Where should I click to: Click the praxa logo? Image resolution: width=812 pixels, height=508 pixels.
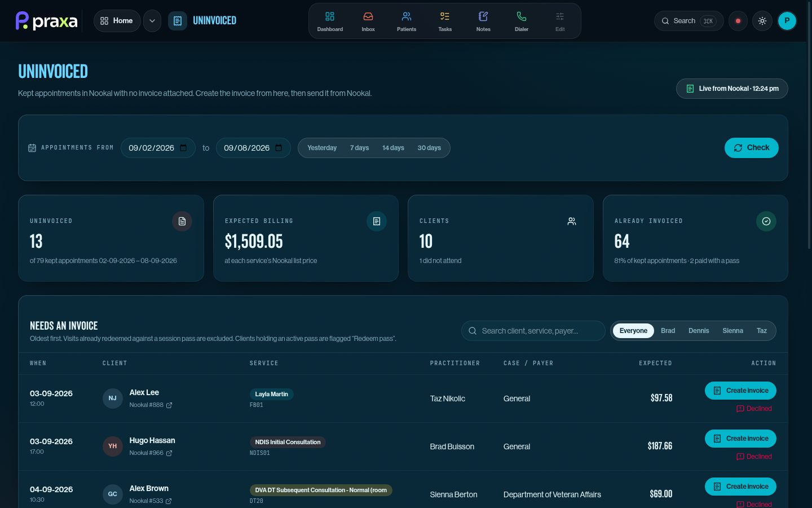(46, 21)
